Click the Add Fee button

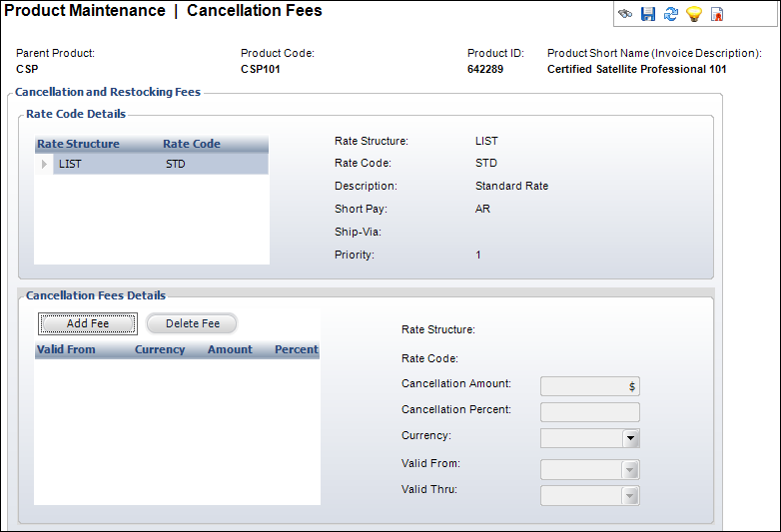click(x=88, y=323)
